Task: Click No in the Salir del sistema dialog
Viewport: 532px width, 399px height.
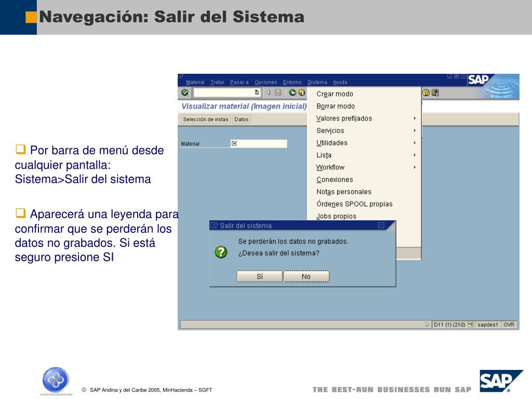Action: 307,276
